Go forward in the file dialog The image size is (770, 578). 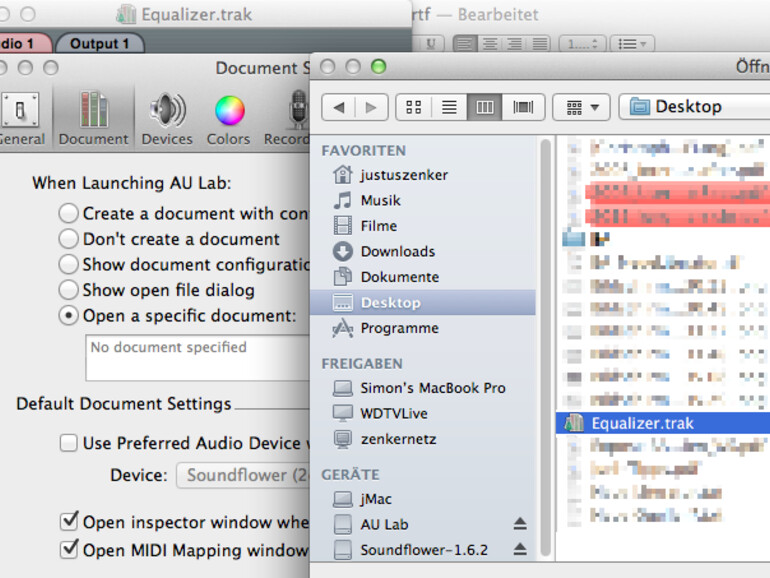pyautogui.click(x=371, y=107)
